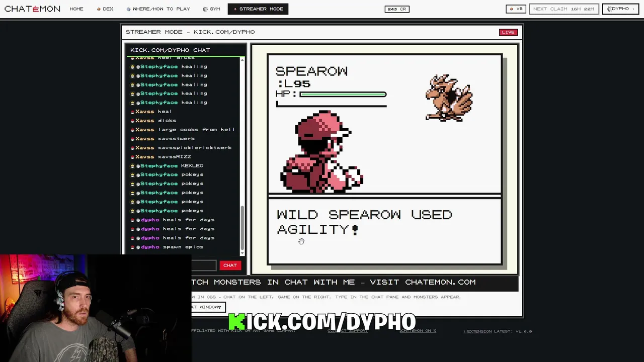
Task: Open WHERE/HOW TO PLAY page
Action: pyautogui.click(x=158, y=9)
